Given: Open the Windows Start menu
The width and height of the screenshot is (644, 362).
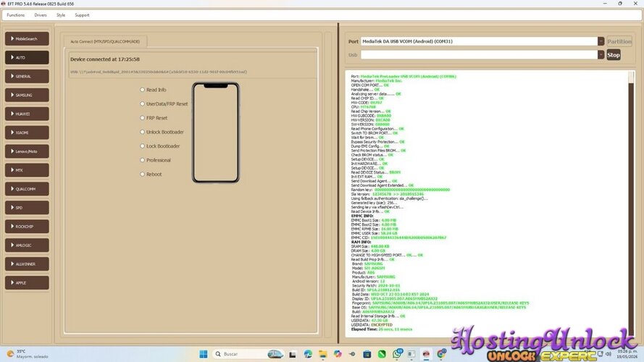Looking at the screenshot, I should point(204,354).
